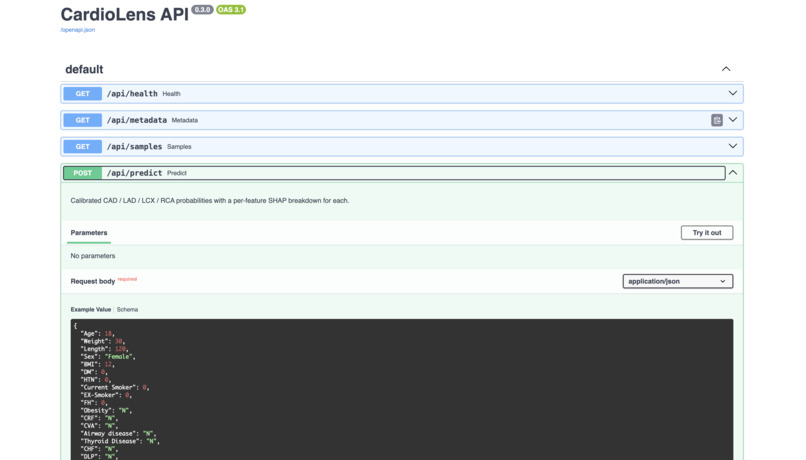Open the /openapi.json link
This screenshot has width=806, height=460.
78,30
